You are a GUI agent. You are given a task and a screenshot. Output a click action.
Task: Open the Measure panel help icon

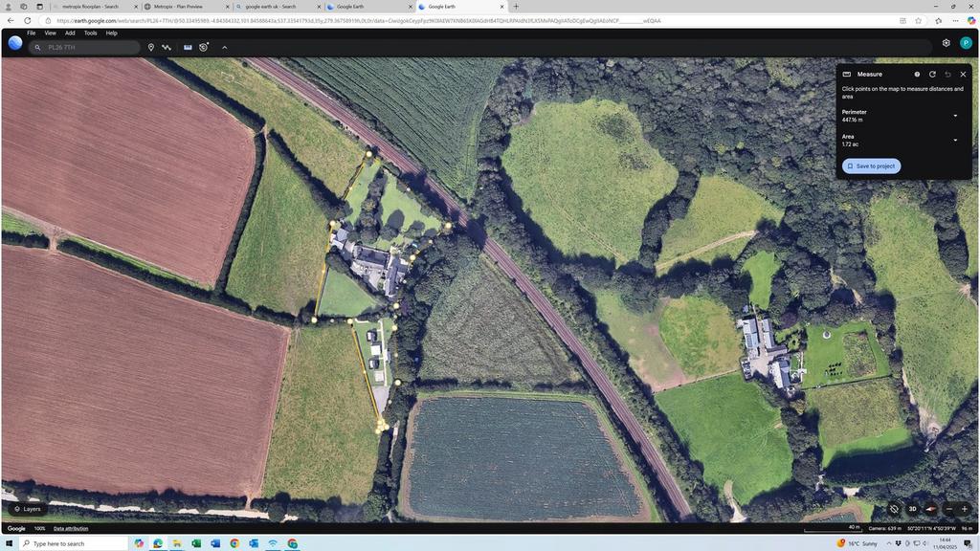pos(917,75)
